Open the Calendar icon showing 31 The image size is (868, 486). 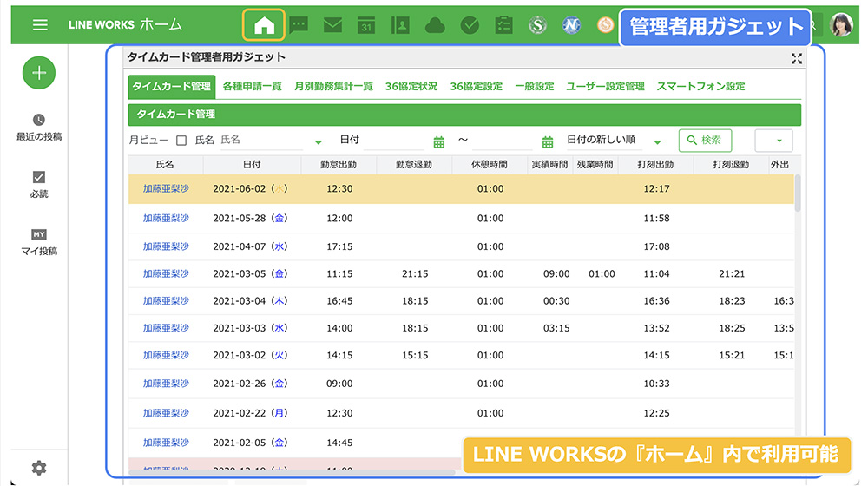pyautogui.click(x=366, y=25)
